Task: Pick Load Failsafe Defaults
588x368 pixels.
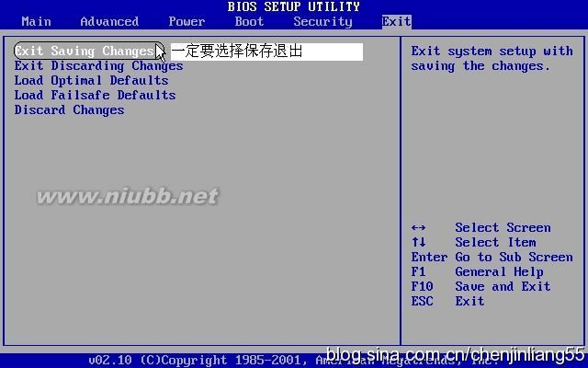Action: coord(95,96)
